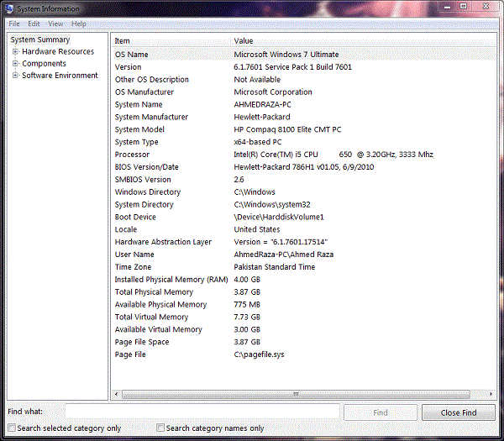Screen dimensions: 504x441
Task: Click the C:\pagefile.sys value
Action: (x=259, y=354)
